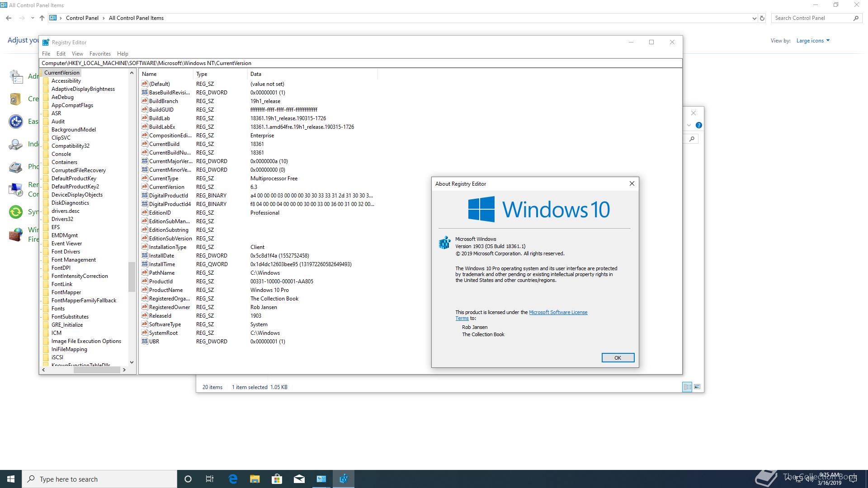The image size is (868, 488).
Task: Click the Accessibility folder icon in tree
Action: 46,81
